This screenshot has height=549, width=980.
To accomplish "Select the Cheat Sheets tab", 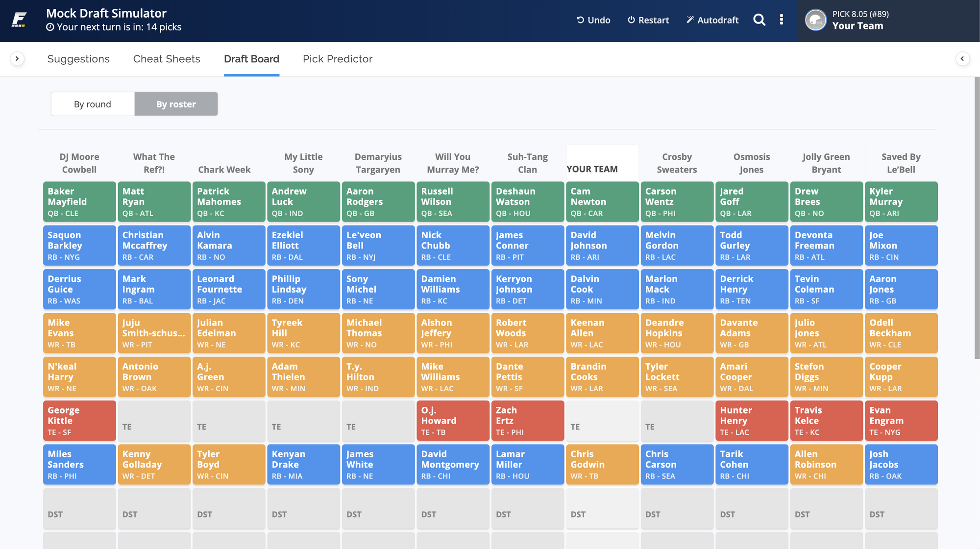I will tap(166, 59).
